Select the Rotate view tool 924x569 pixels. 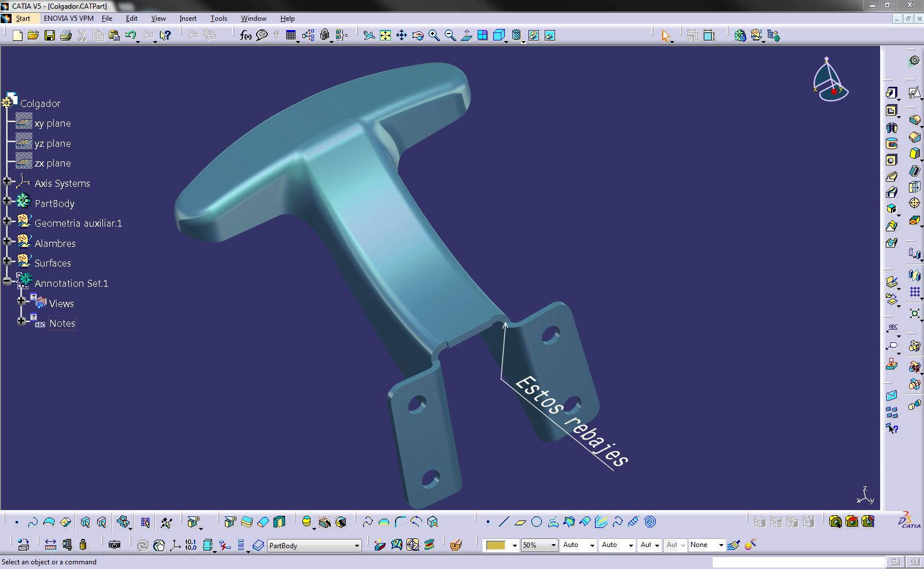click(x=417, y=36)
